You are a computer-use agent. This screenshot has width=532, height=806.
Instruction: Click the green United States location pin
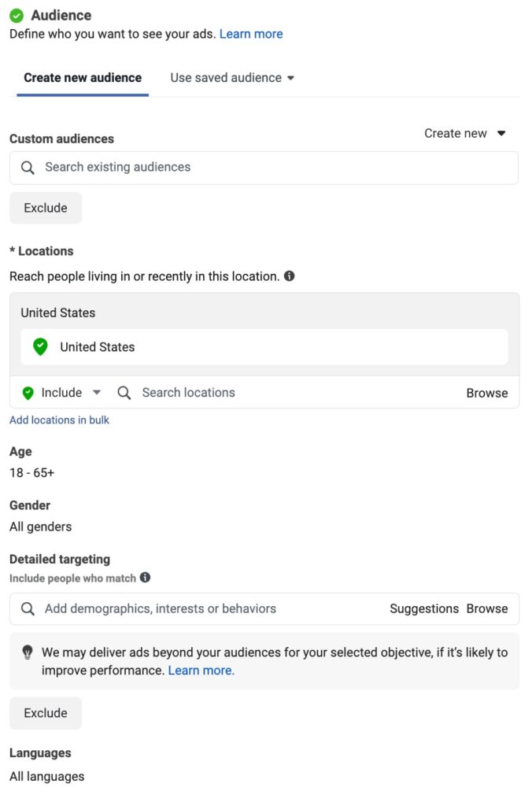pyautogui.click(x=41, y=347)
